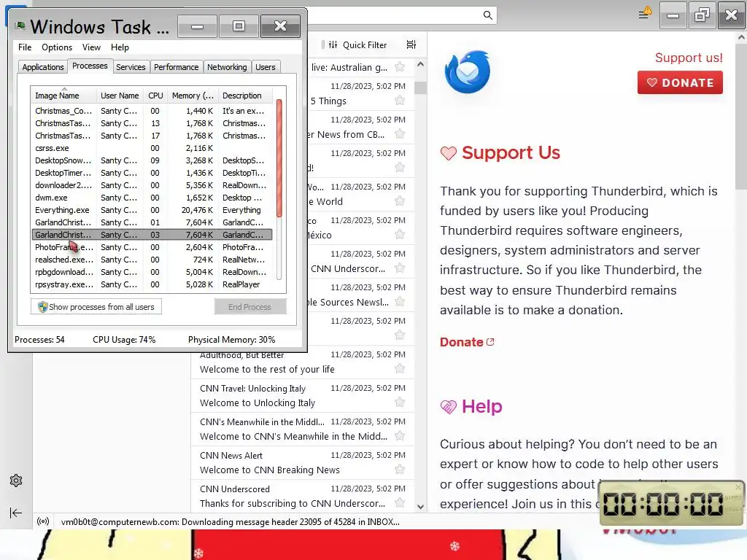Select the rpsystray.exe process row
Screen dimensions: 747x560
[152, 284]
